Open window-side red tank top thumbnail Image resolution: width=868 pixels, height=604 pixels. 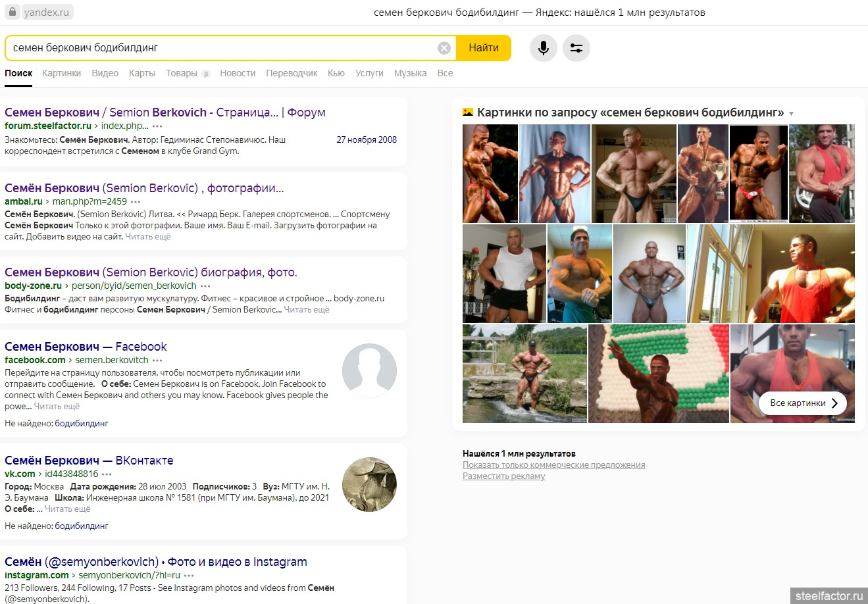771,274
